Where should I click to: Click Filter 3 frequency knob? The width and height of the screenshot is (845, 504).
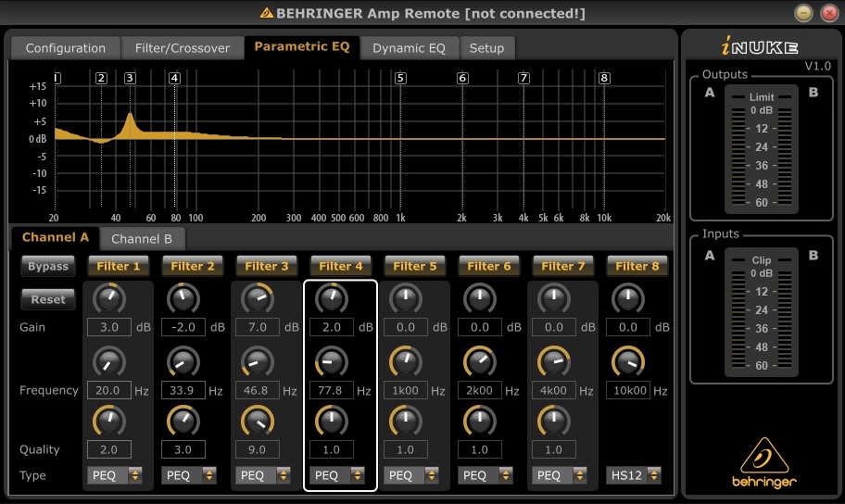[x=257, y=361]
